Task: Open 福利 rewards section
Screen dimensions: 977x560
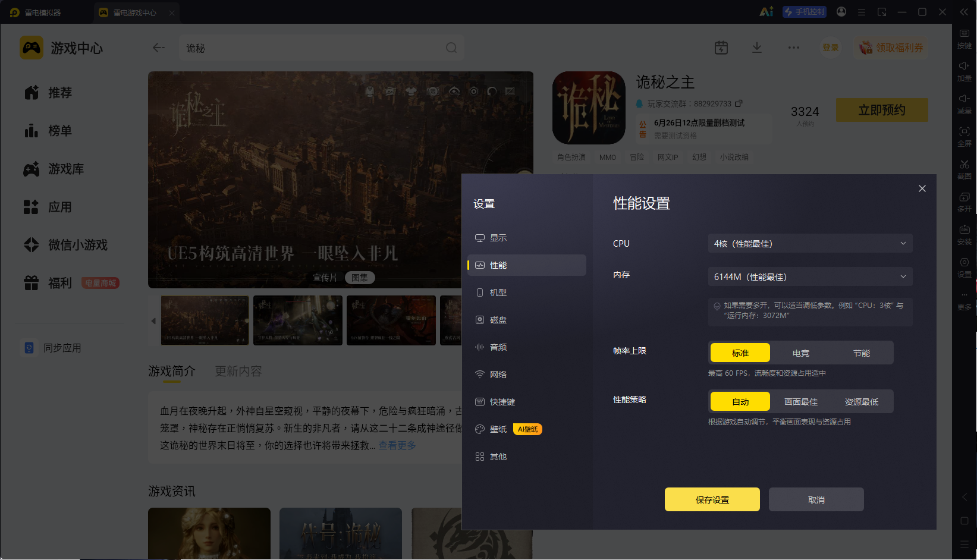Action: click(48, 283)
